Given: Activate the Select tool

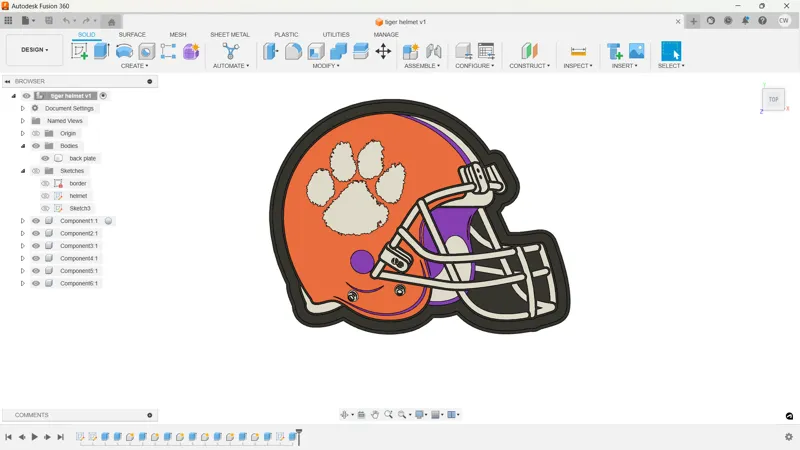Looking at the screenshot, I should pos(671,51).
